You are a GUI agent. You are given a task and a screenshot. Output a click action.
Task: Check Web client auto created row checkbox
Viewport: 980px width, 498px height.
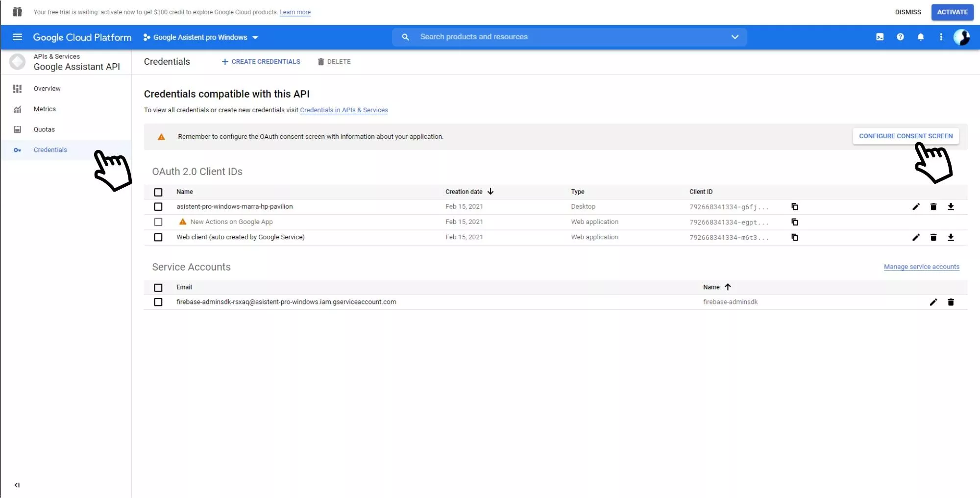[x=158, y=237]
